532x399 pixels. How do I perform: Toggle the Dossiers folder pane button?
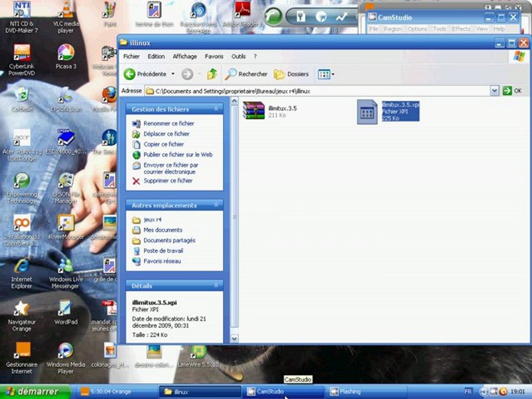coord(291,74)
